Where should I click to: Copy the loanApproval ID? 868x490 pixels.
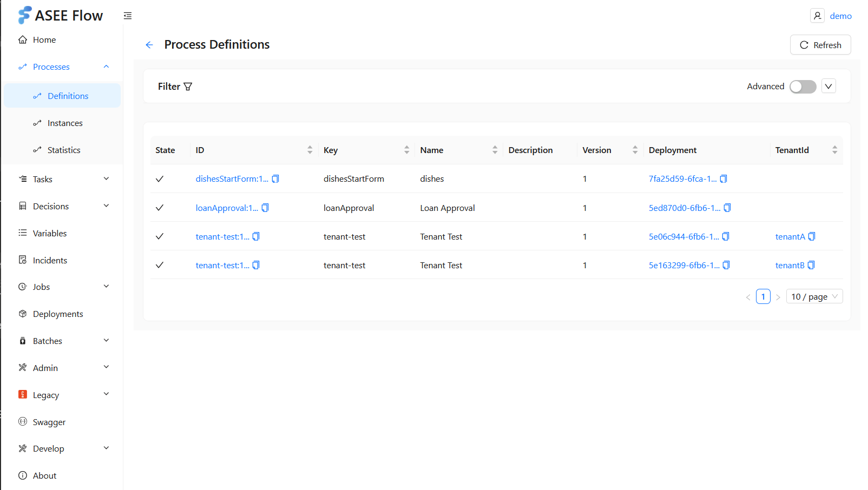click(265, 208)
